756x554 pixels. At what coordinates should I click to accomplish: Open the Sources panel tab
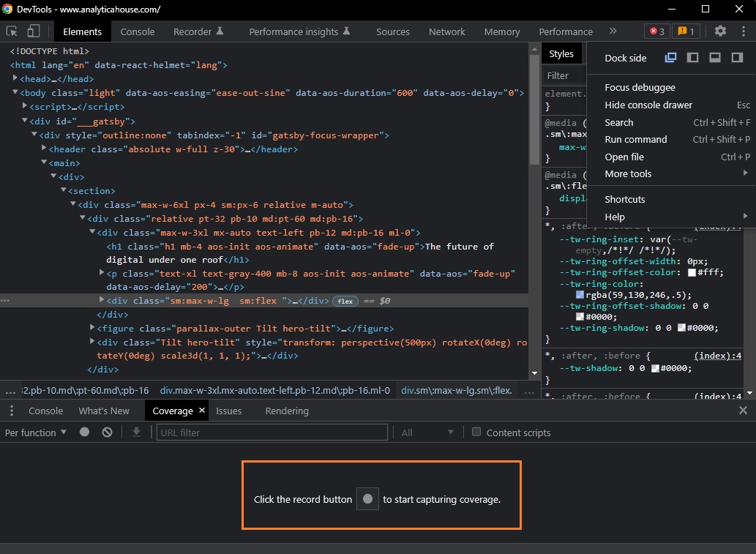pyautogui.click(x=392, y=31)
